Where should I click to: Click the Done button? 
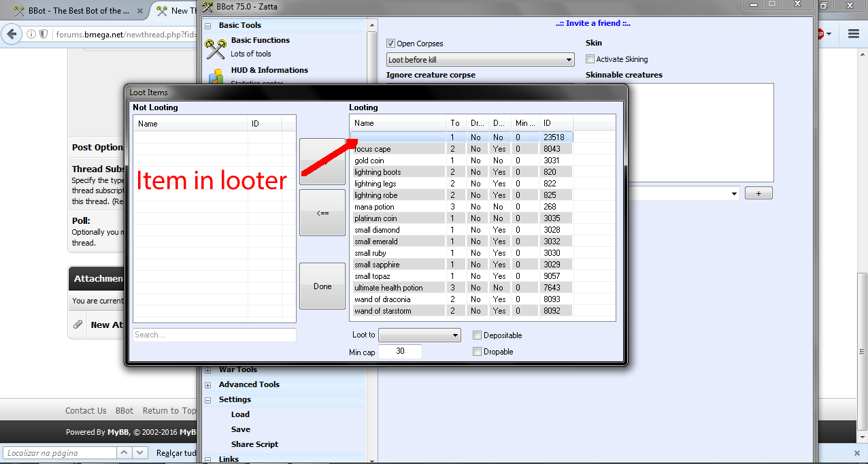pos(322,286)
